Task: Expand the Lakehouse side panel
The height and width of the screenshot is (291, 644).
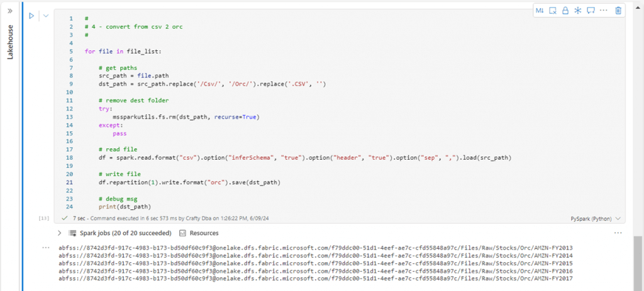Action: tap(10, 11)
